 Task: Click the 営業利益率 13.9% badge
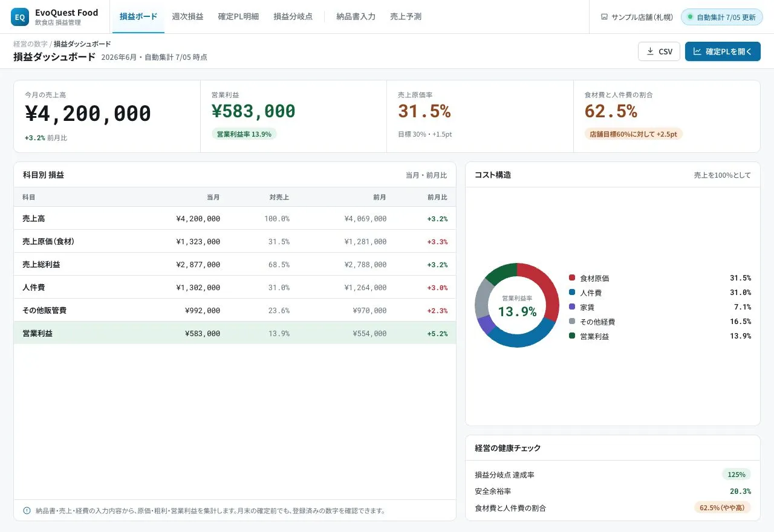pyautogui.click(x=244, y=134)
